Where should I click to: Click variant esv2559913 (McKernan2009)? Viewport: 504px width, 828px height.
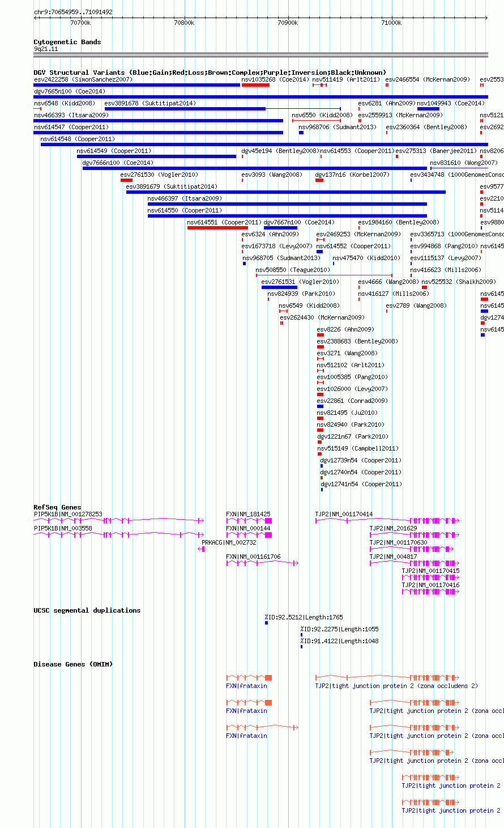[400, 116]
